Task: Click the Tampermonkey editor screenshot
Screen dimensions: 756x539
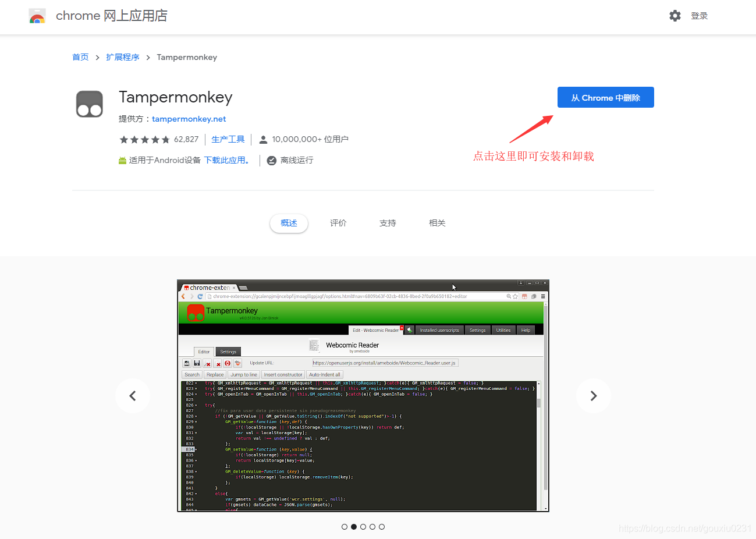Action: (363, 396)
